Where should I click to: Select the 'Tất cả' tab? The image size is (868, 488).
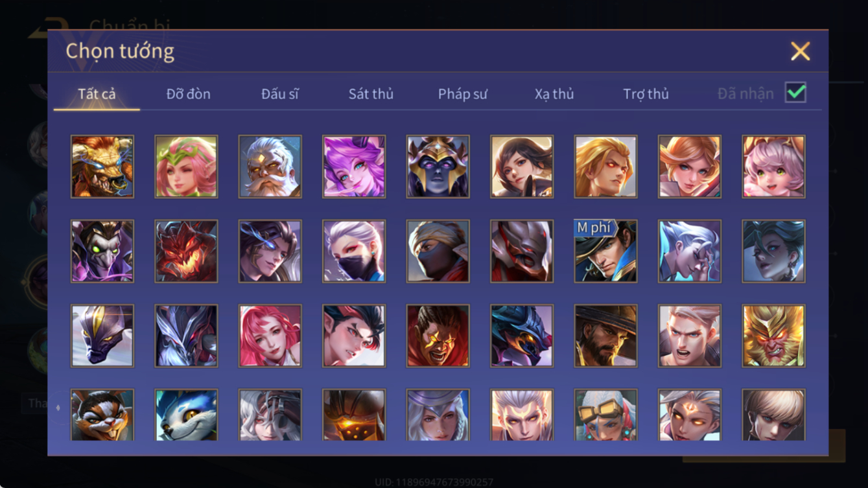[97, 94]
